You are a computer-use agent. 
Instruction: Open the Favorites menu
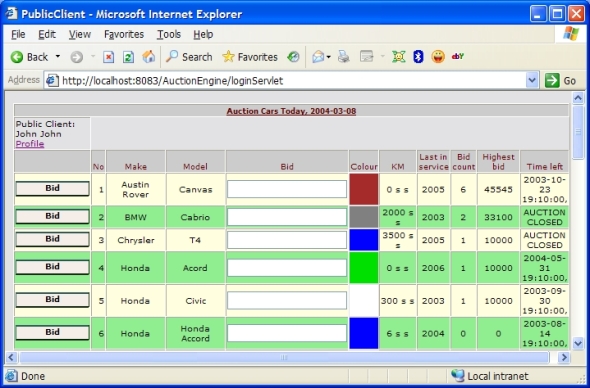(x=124, y=35)
